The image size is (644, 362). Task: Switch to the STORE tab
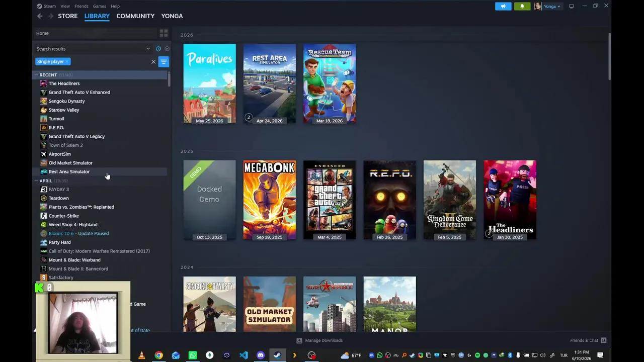pos(68,16)
